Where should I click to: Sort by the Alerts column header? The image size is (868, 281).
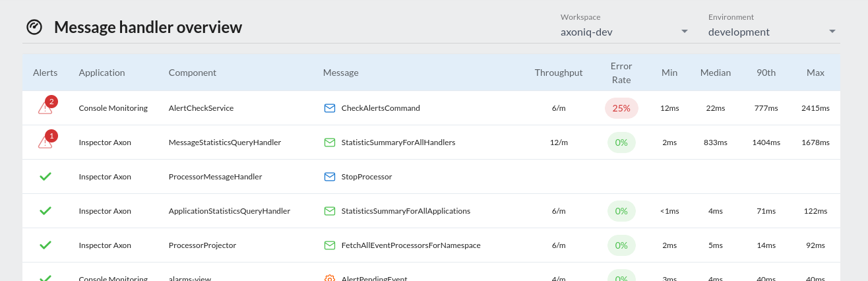tap(46, 73)
